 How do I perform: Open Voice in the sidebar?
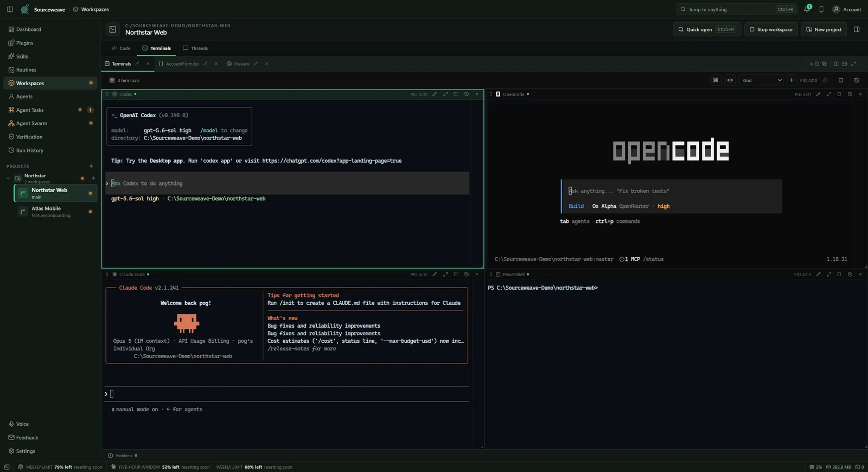click(x=50, y=424)
